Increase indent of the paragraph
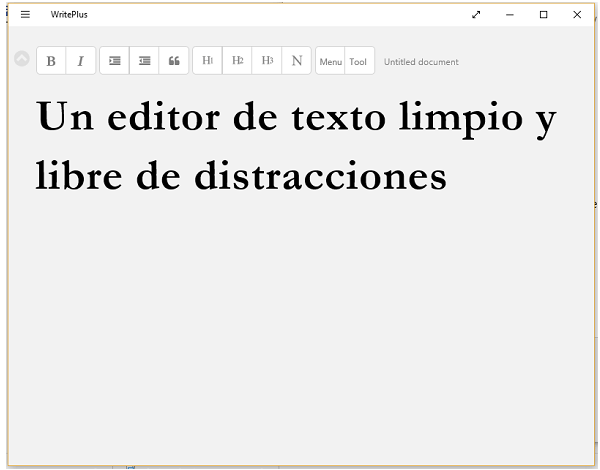600x470 pixels. click(114, 60)
